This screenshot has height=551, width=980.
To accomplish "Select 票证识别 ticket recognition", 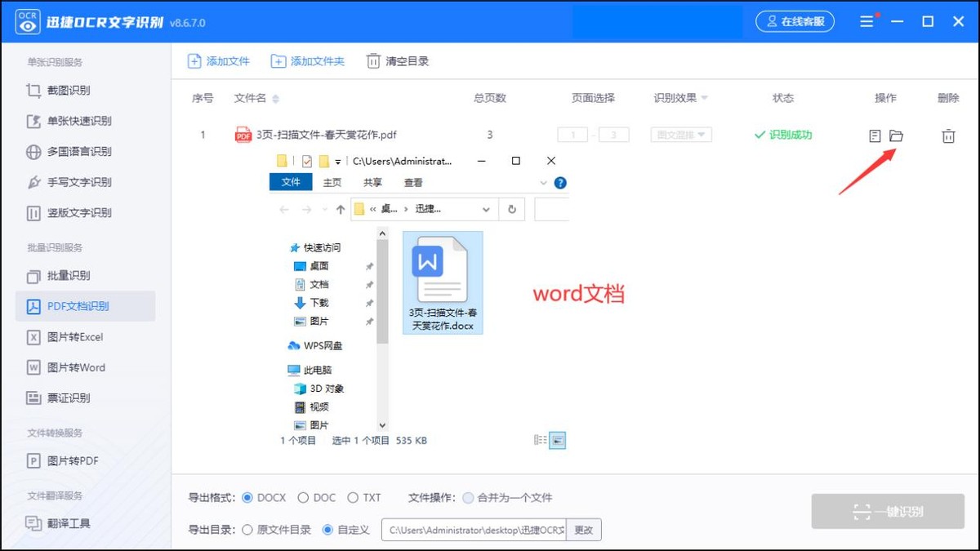I will 59,398.
